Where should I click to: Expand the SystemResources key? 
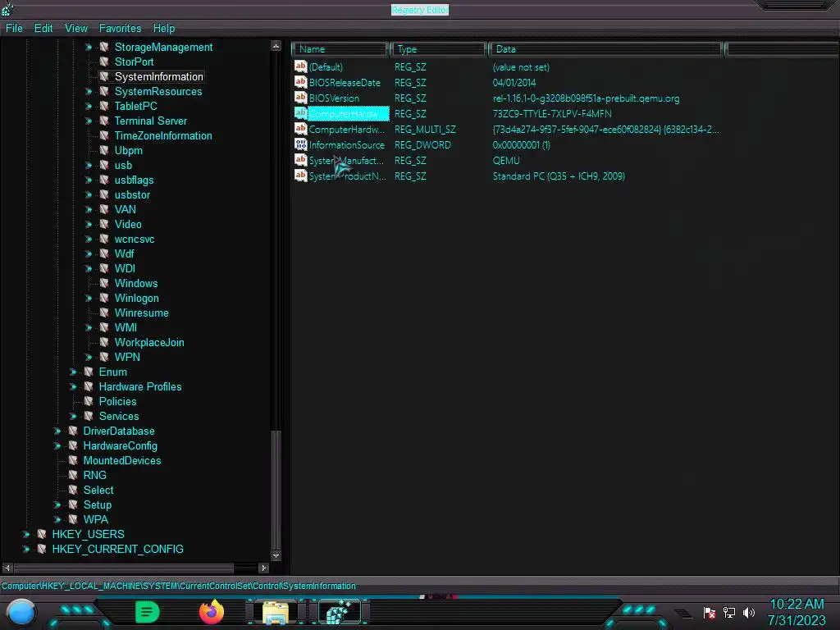pyautogui.click(x=89, y=92)
